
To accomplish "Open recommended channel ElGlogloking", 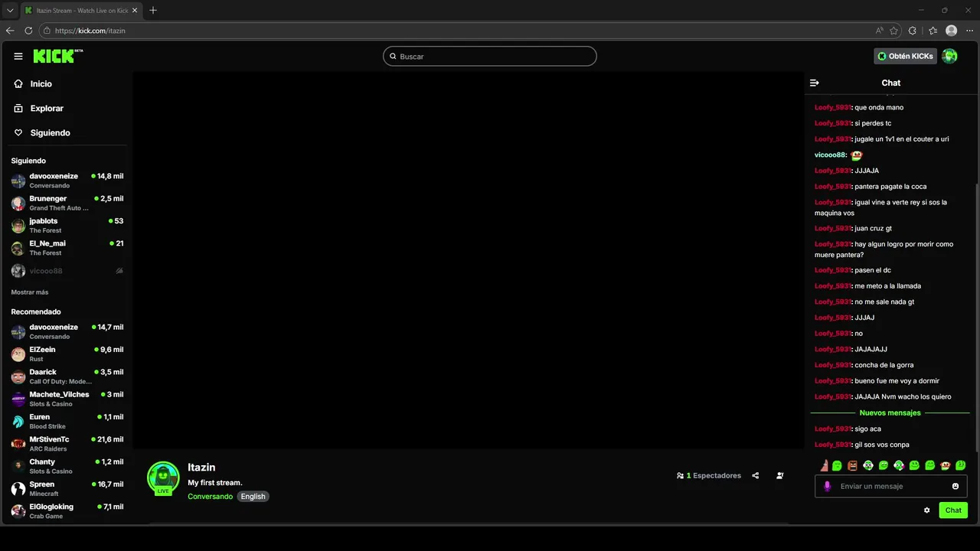I will (x=67, y=511).
